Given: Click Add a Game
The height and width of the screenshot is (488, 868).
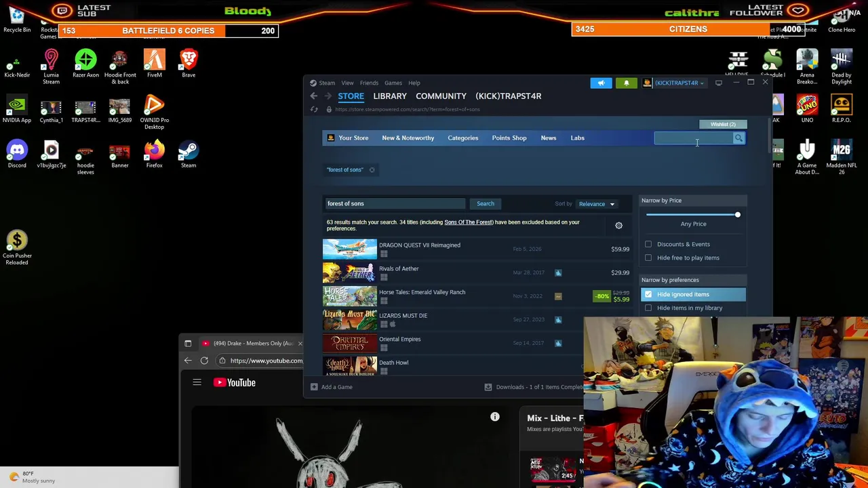Looking at the screenshot, I should (332, 387).
